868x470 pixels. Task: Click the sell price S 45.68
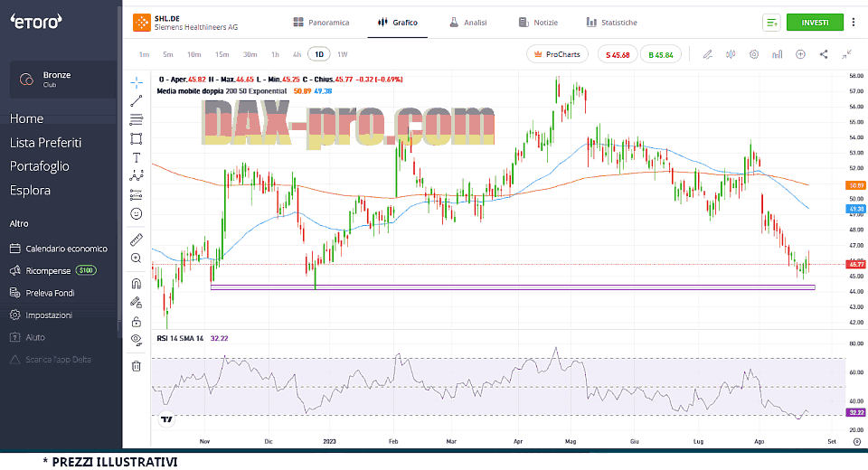click(x=618, y=55)
